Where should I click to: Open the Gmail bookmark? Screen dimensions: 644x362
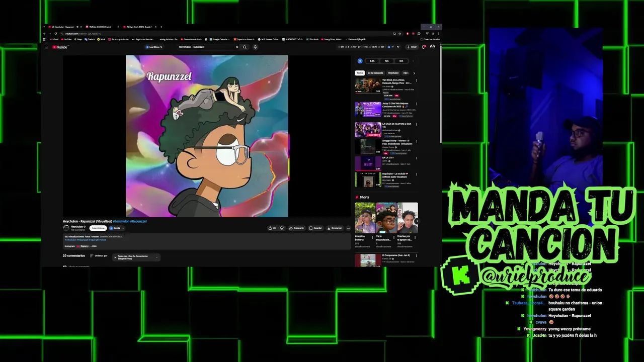click(54, 39)
